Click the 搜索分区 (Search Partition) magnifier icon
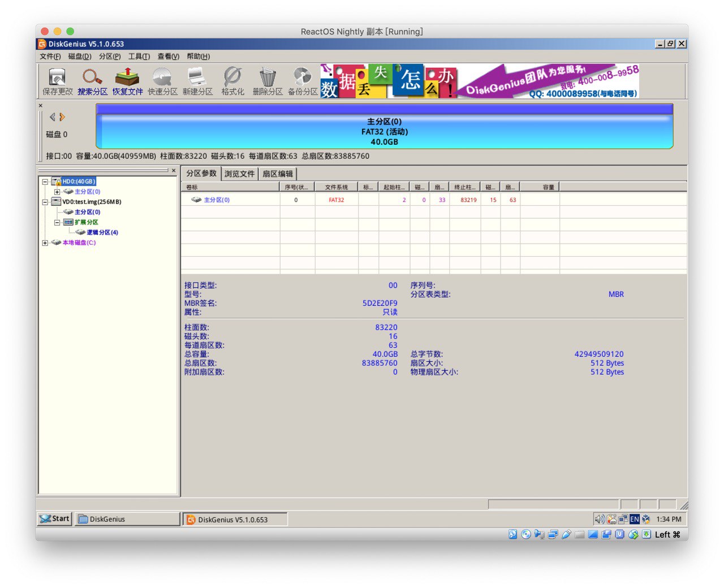This screenshot has width=724, height=588. tap(92, 81)
